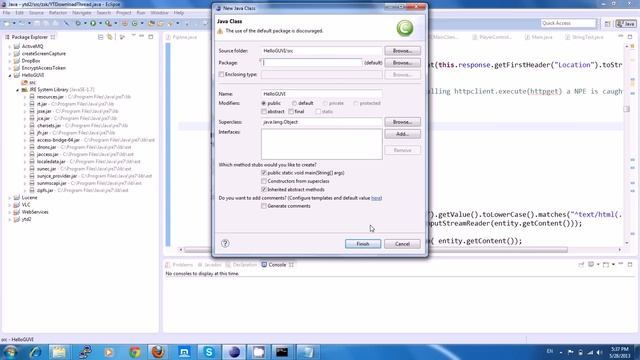Open the Window menu

point(159,13)
